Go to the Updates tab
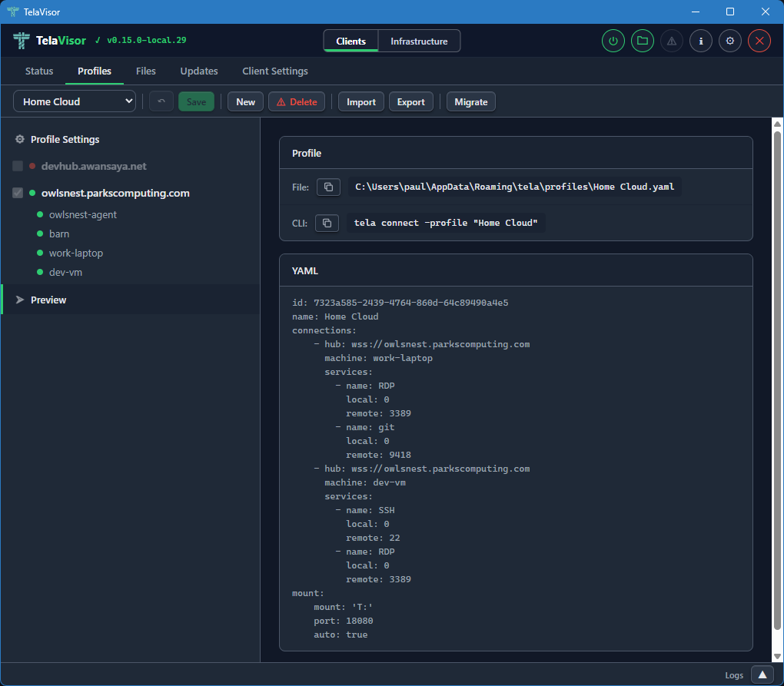Image resolution: width=784 pixels, height=686 pixels. pos(199,71)
